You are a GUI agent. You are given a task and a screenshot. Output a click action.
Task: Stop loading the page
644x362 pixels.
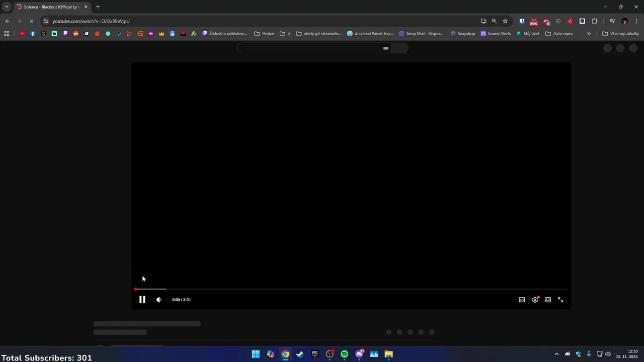click(31, 21)
